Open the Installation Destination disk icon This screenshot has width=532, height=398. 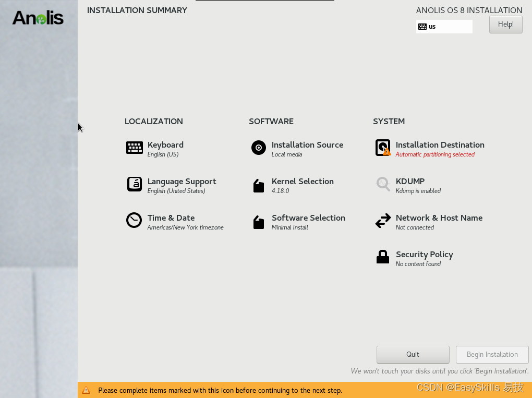click(x=383, y=148)
